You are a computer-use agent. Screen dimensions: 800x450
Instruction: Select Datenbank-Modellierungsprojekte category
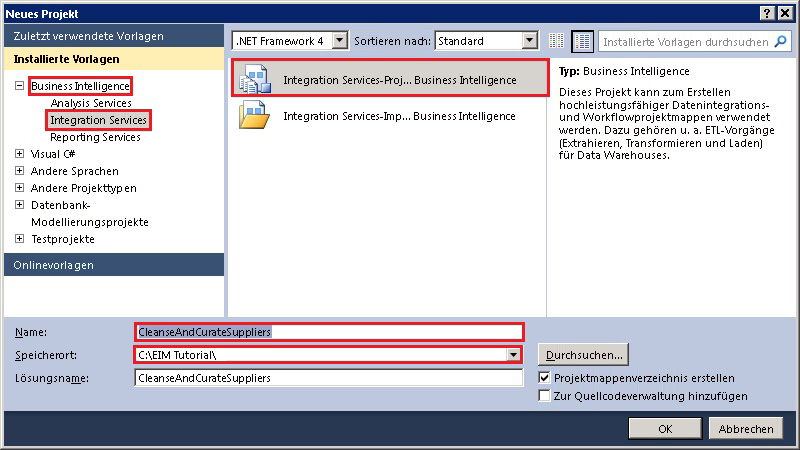click(x=90, y=213)
